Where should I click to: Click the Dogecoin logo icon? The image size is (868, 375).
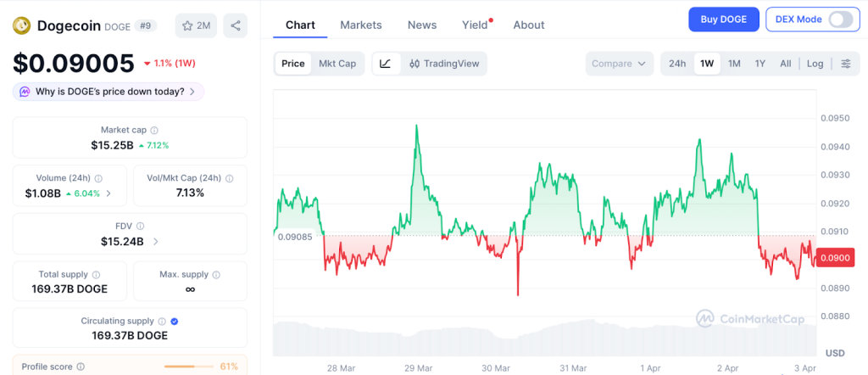pyautogui.click(x=21, y=25)
